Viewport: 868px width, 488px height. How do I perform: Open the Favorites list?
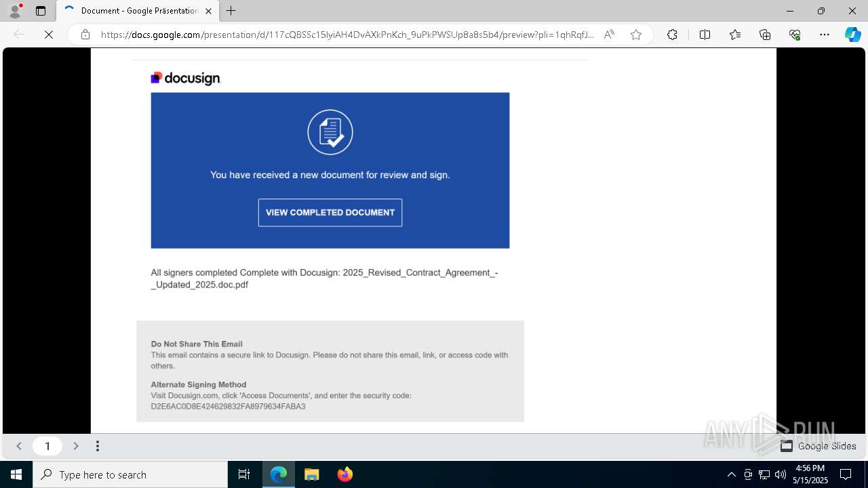[x=735, y=35]
